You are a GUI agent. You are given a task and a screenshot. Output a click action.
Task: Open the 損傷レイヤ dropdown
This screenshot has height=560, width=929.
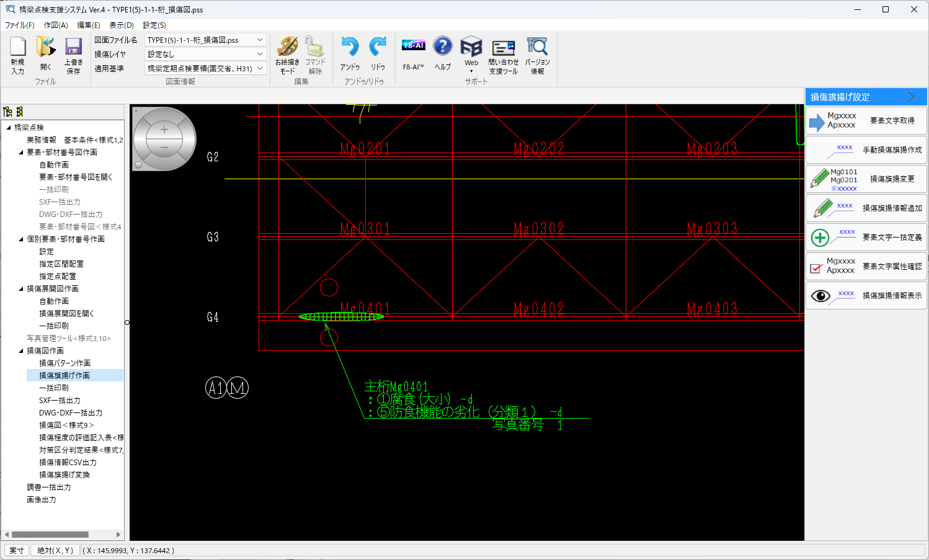(260, 54)
